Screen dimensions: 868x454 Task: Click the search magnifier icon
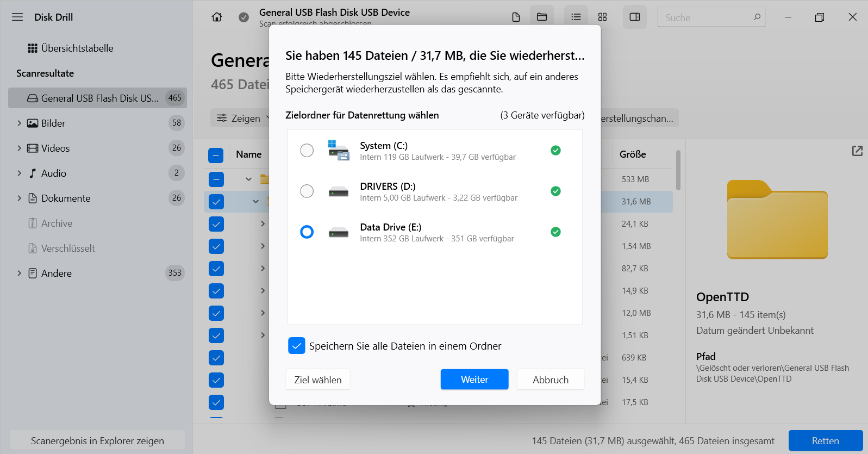[x=757, y=17]
